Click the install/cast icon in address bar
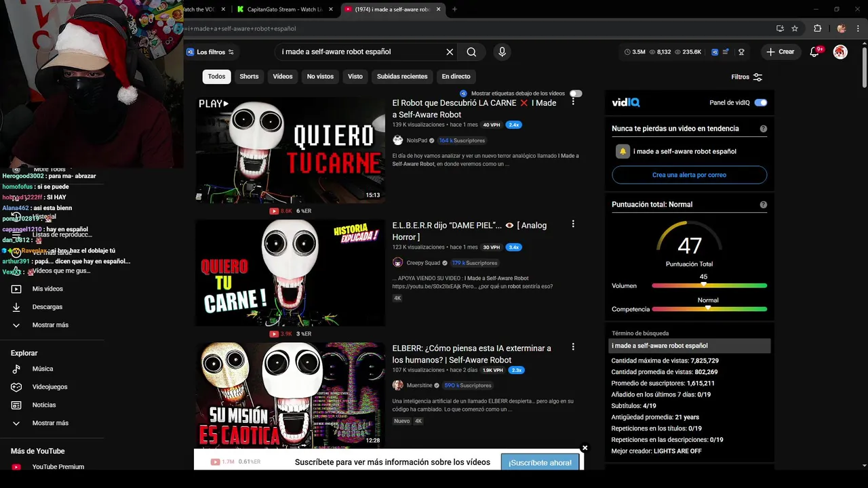Screen dimensions: 868x488 tap(781, 28)
